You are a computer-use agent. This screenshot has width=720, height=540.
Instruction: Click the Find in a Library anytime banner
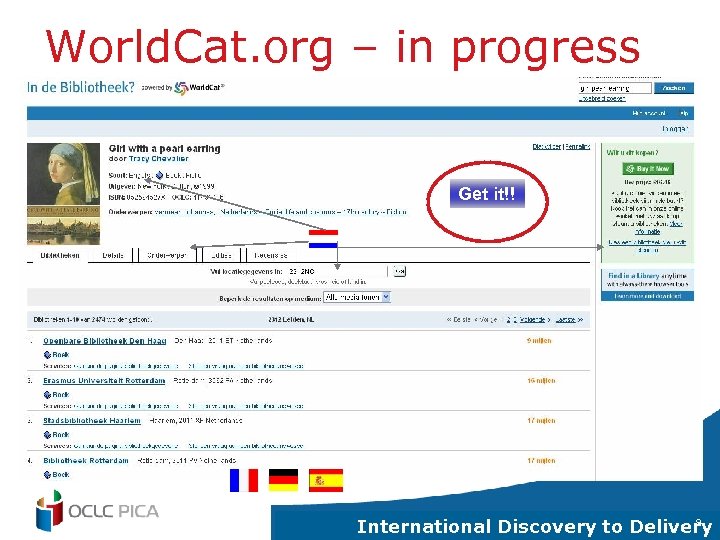point(647,280)
